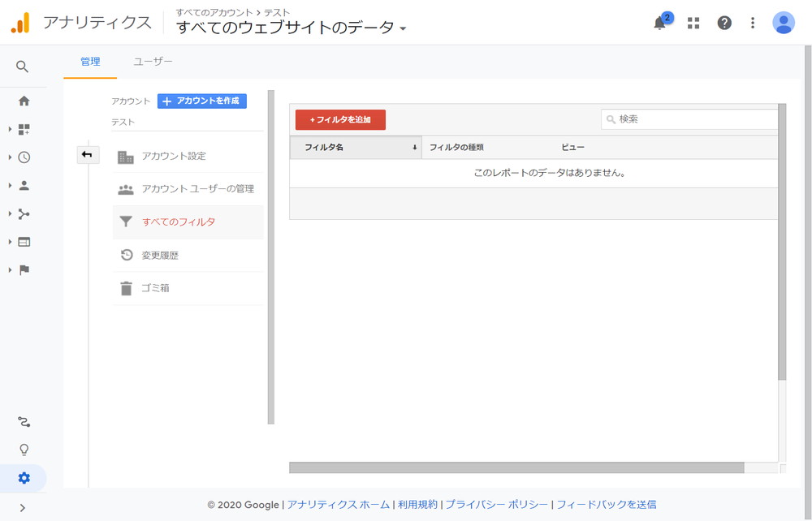Open the Google apps grid icon
This screenshot has width=812, height=521.
click(x=693, y=23)
